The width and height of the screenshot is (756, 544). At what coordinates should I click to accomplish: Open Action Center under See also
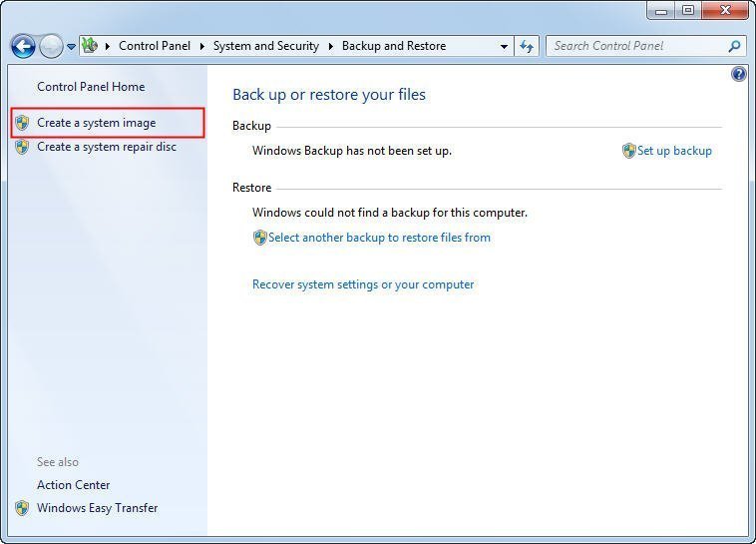[x=73, y=485]
